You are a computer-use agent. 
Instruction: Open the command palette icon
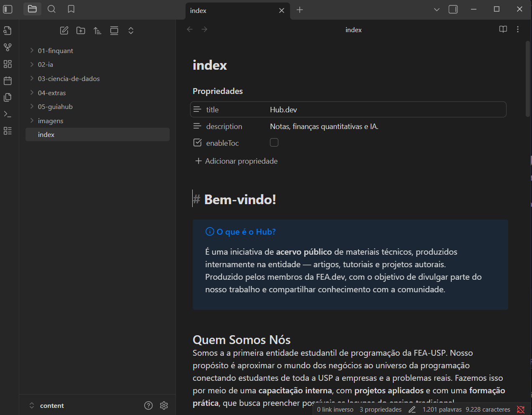point(8,114)
